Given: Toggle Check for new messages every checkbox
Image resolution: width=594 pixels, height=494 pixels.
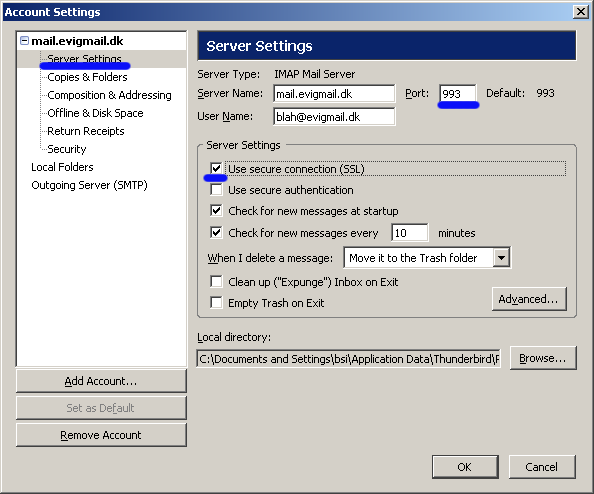Looking at the screenshot, I should [x=216, y=232].
